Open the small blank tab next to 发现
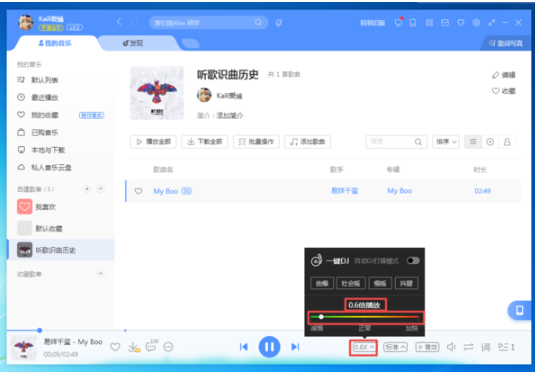535x372 pixels. (190, 44)
